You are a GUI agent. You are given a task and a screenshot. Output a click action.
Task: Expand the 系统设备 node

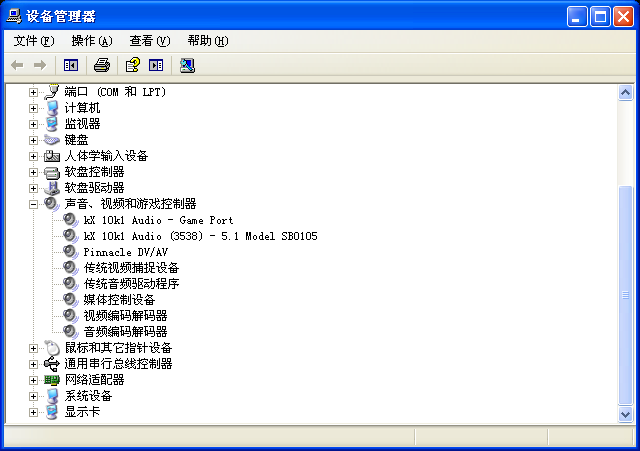(x=33, y=396)
